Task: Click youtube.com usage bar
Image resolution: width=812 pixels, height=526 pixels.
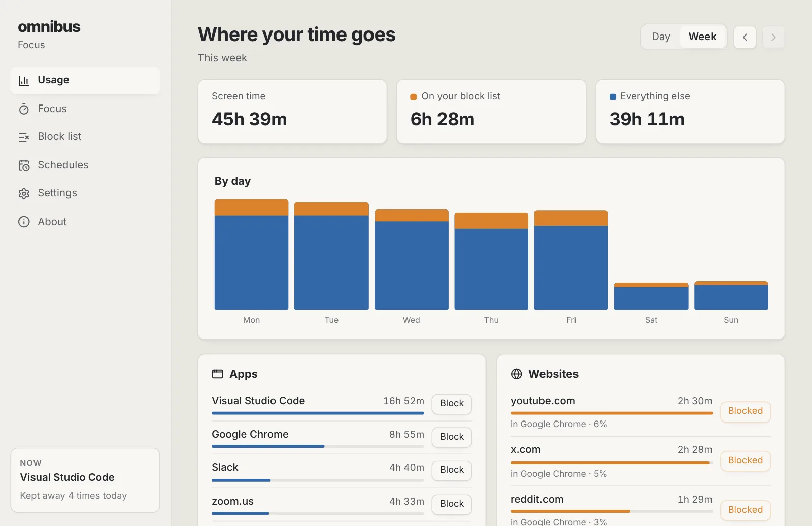Action: 612,413
